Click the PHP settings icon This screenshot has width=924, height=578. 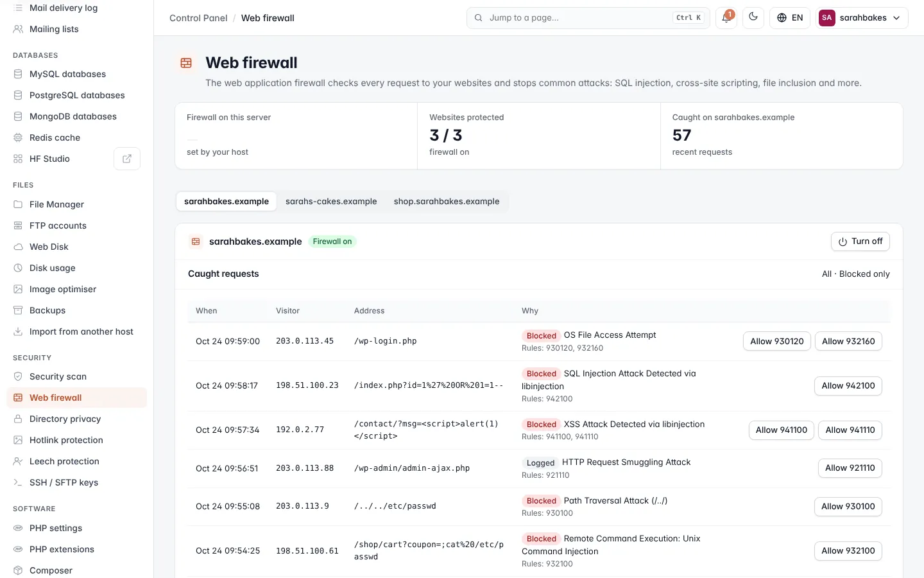coord(18,528)
